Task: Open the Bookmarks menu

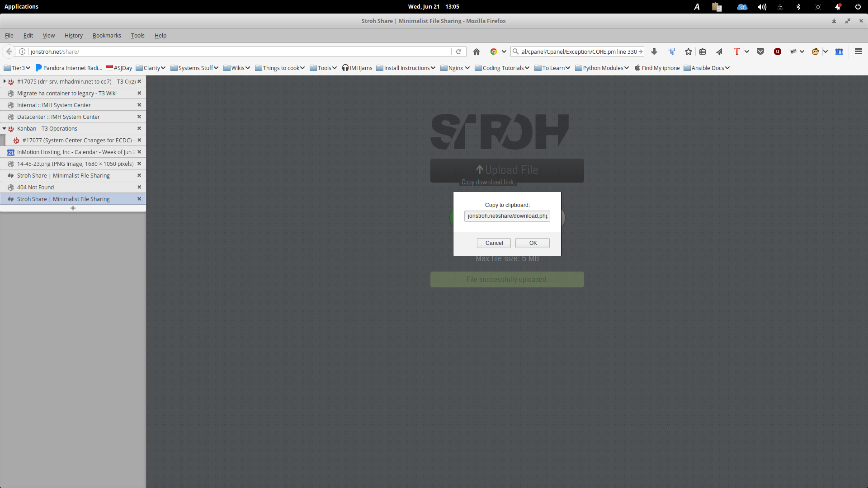Action: point(107,35)
